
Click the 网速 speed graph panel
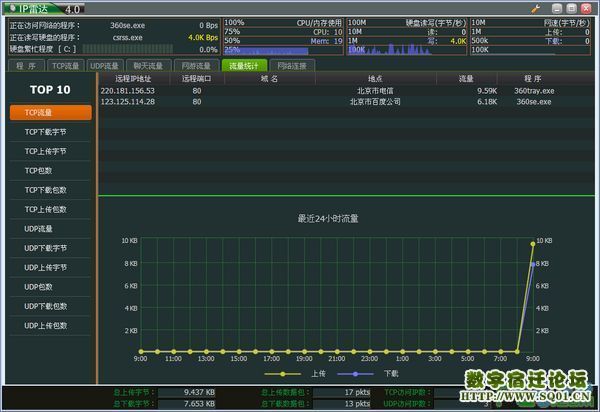(530, 37)
